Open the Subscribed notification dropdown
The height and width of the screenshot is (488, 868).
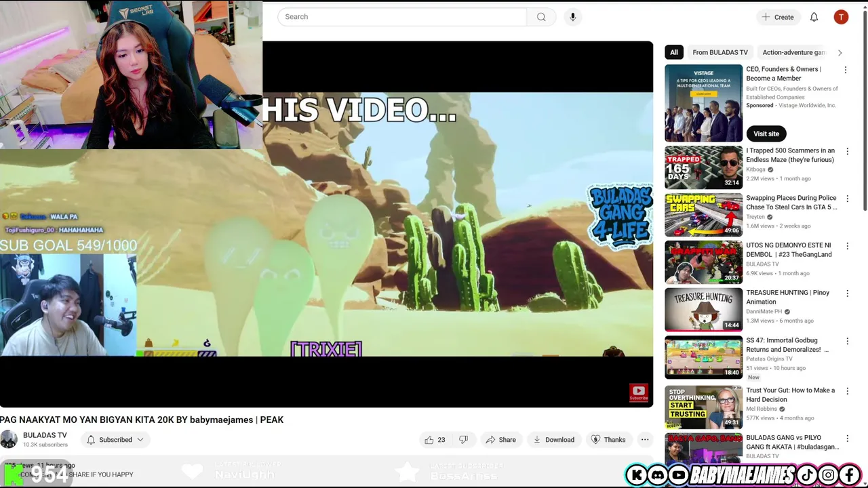coord(115,440)
